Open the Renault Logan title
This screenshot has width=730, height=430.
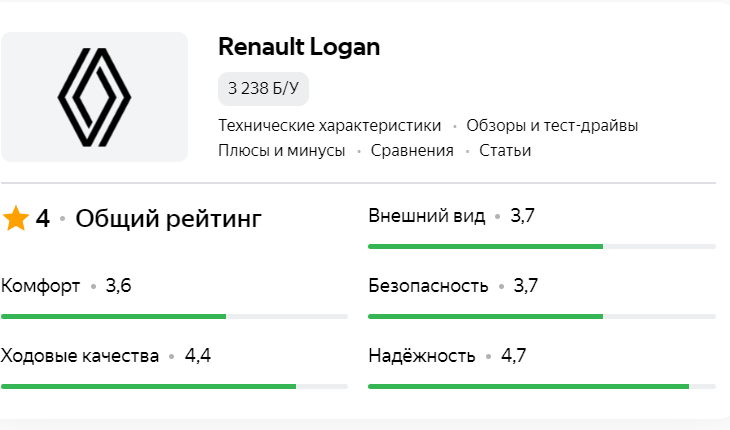(x=299, y=47)
